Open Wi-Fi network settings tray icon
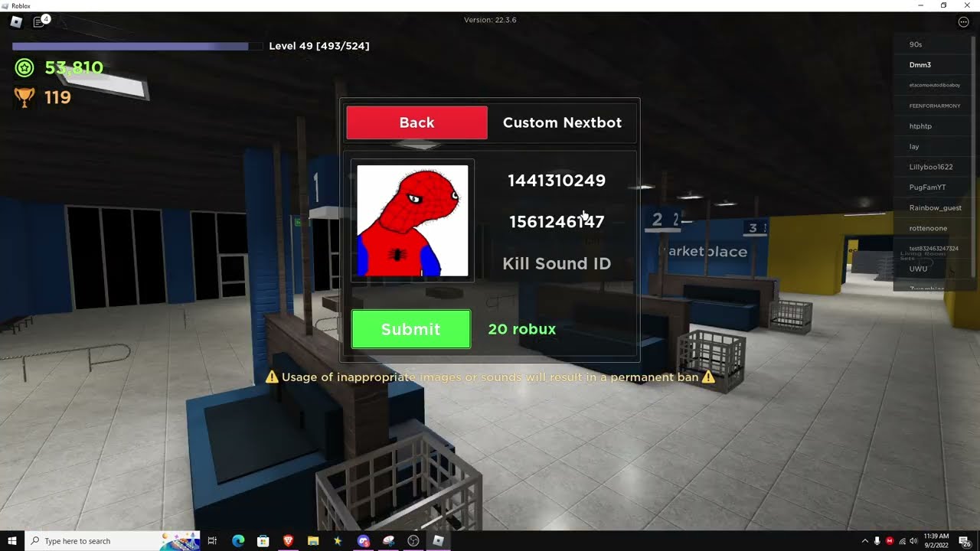Image resolution: width=980 pixels, height=551 pixels. click(x=902, y=541)
